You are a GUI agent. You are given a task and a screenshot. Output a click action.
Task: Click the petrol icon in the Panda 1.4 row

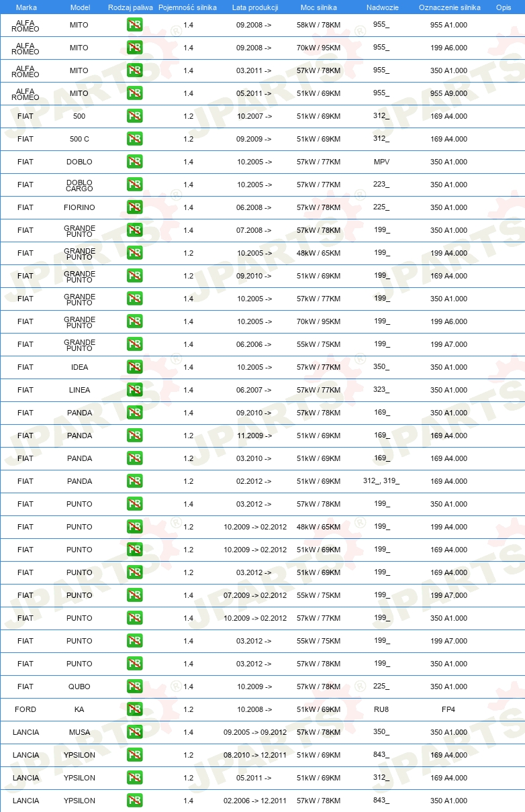134,413
